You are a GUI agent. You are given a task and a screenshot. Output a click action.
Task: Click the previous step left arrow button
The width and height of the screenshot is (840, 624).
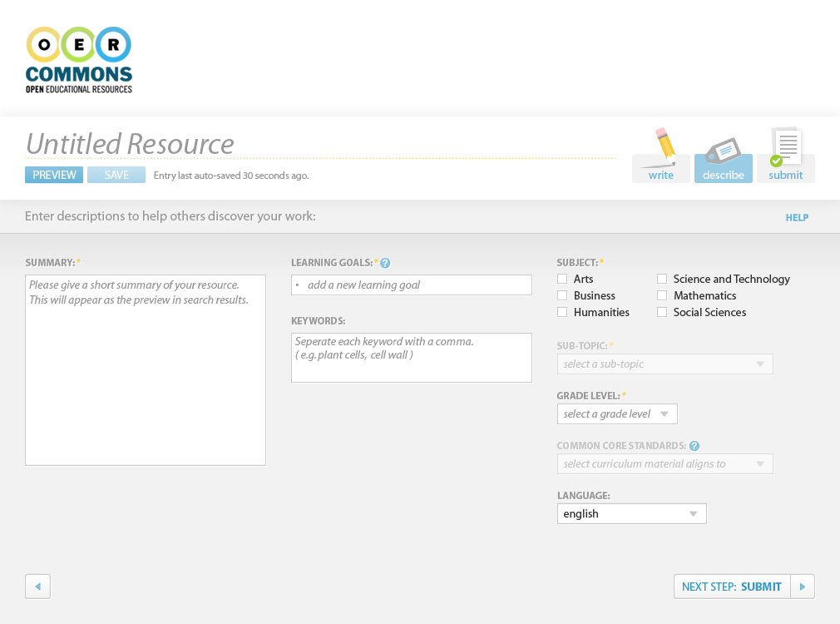coord(37,587)
